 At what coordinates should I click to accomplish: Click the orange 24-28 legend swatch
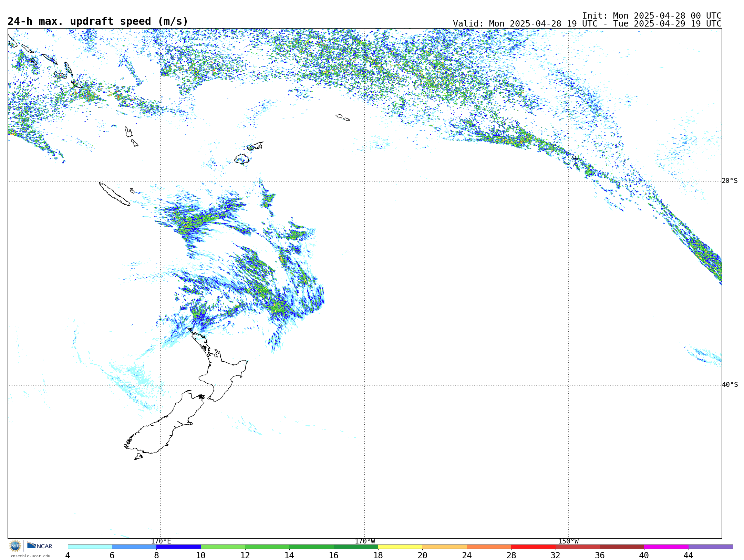[489, 547]
